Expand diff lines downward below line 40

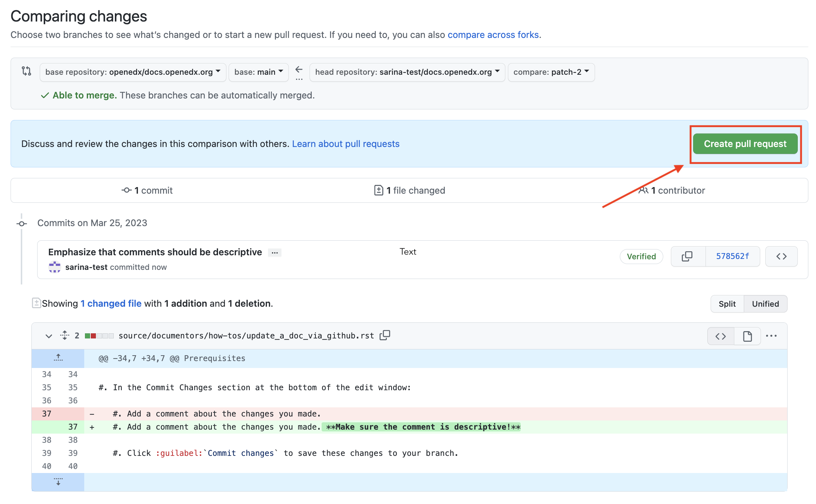coord(58,482)
